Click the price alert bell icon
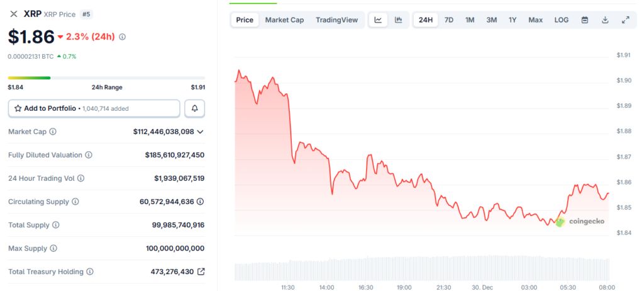This screenshot has width=644, height=291. click(x=194, y=108)
